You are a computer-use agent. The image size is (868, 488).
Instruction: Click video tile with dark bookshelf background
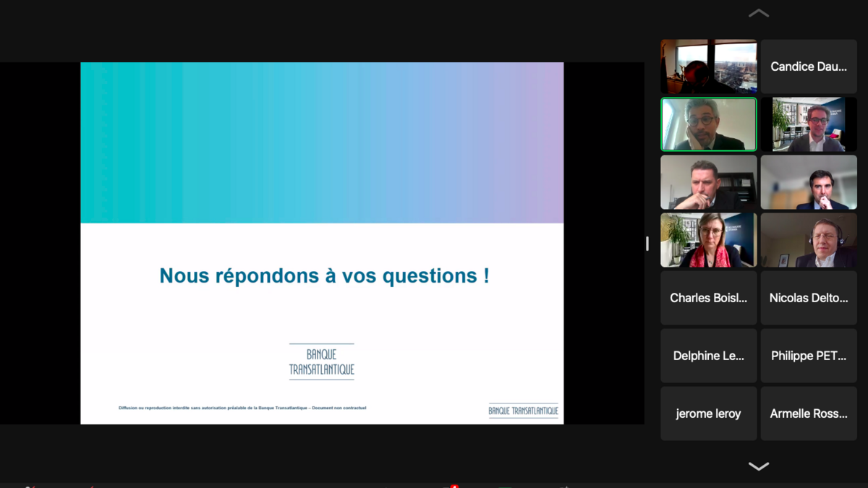708,182
